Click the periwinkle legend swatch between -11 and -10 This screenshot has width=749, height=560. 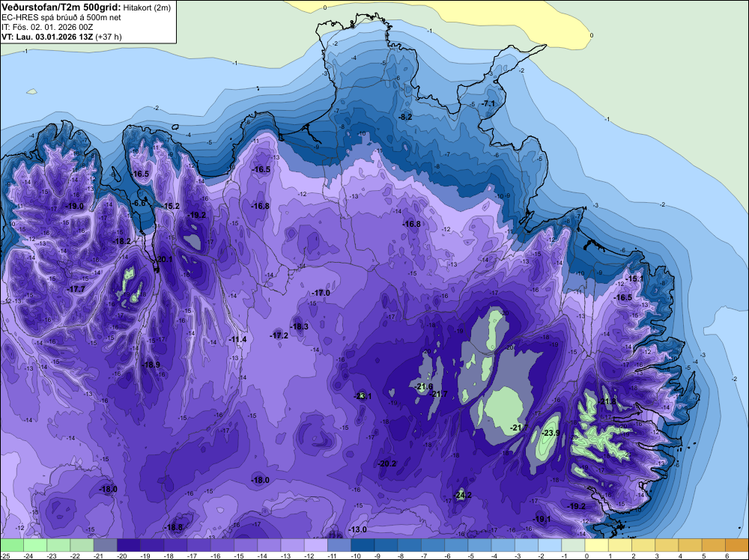tap(339, 545)
